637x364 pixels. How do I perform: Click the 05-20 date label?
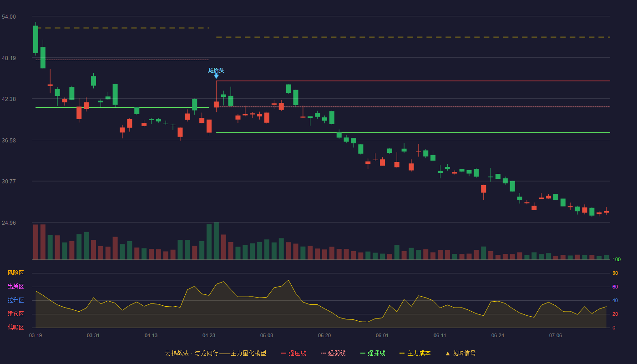tap(324, 335)
